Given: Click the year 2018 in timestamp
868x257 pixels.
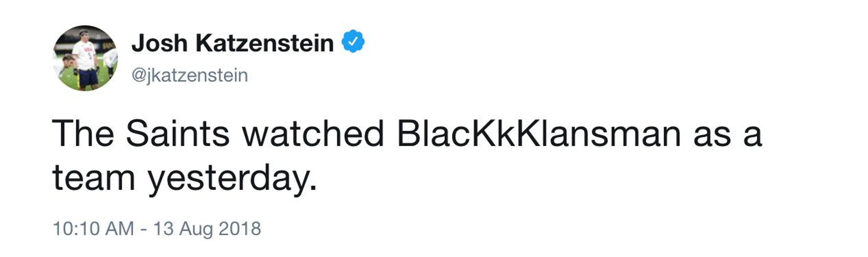Looking at the screenshot, I should click(240, 229).
